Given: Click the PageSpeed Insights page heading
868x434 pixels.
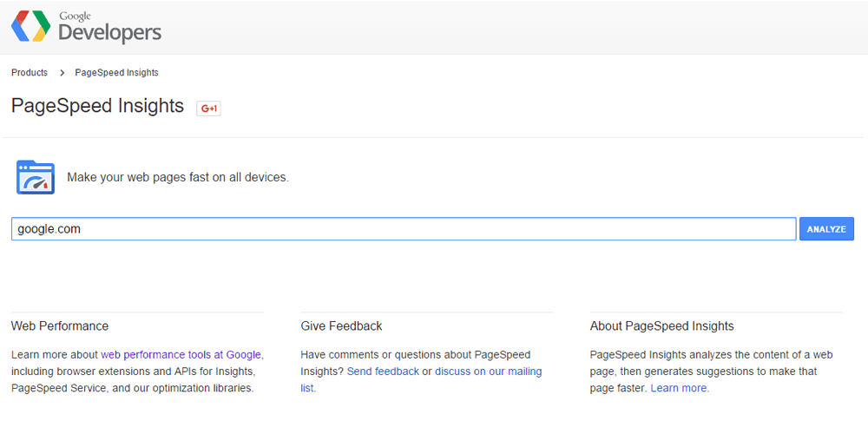Looking at the screenshot, I should pos(97,105).
